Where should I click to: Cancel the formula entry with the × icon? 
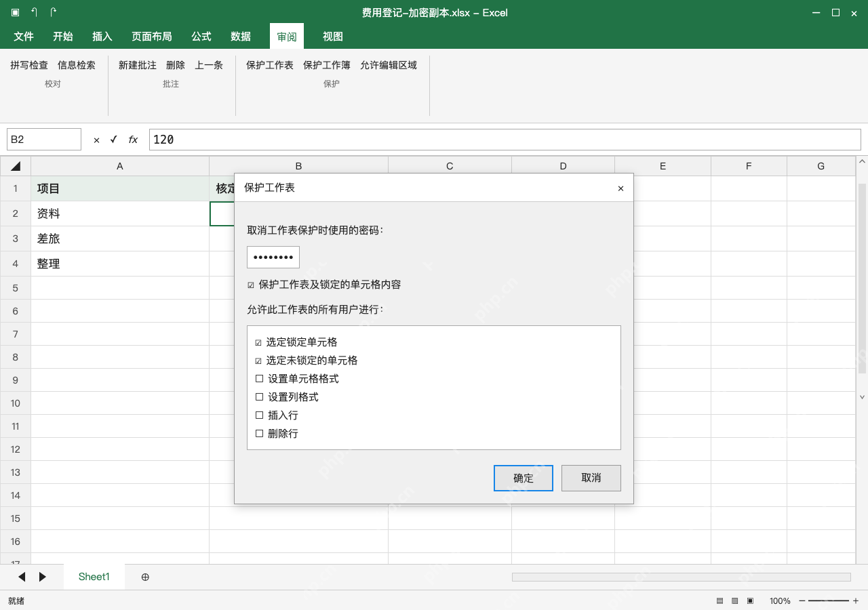[96, 140]
